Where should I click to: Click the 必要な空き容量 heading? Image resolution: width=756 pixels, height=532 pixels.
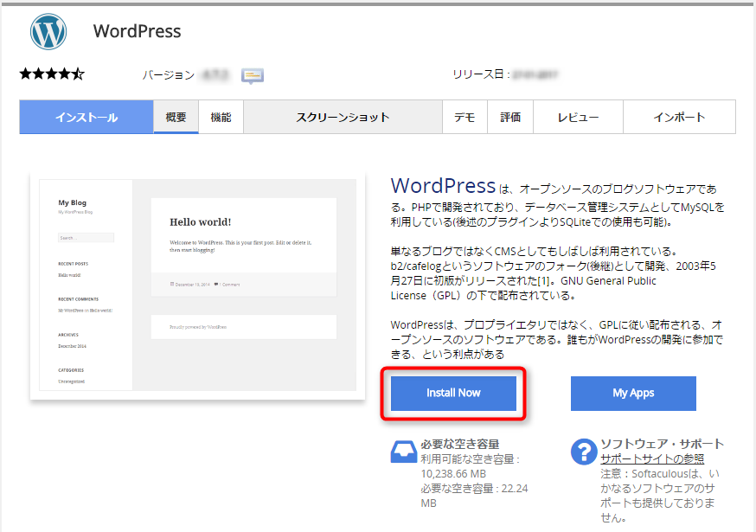point(460,444)
